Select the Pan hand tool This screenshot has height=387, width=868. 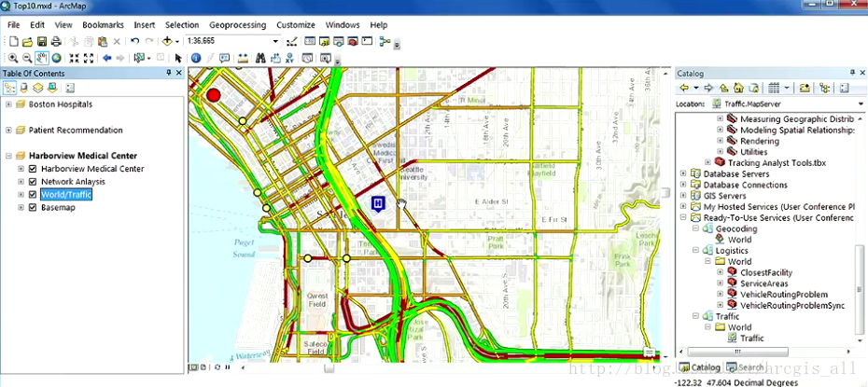[x=42, y=58]
